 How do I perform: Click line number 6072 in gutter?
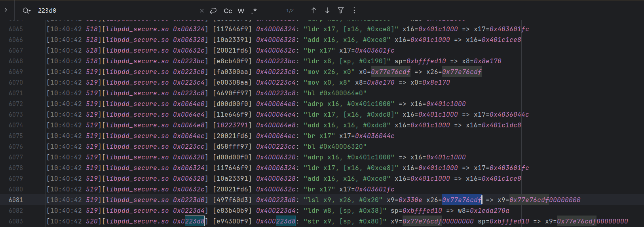point(16,104)
